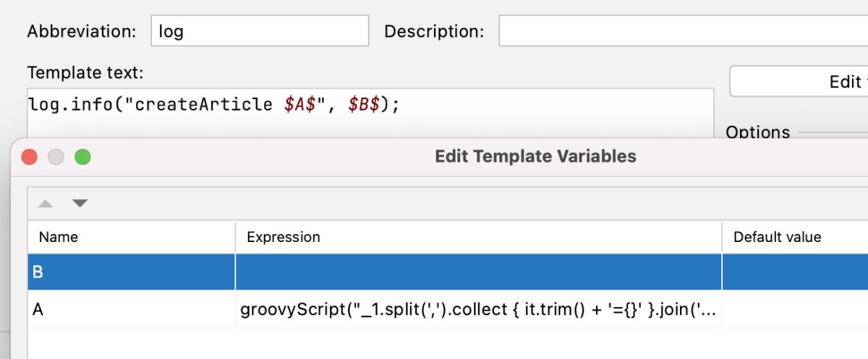
Task: Click the Default value cell for B
Action: click(x=796, y=272)
